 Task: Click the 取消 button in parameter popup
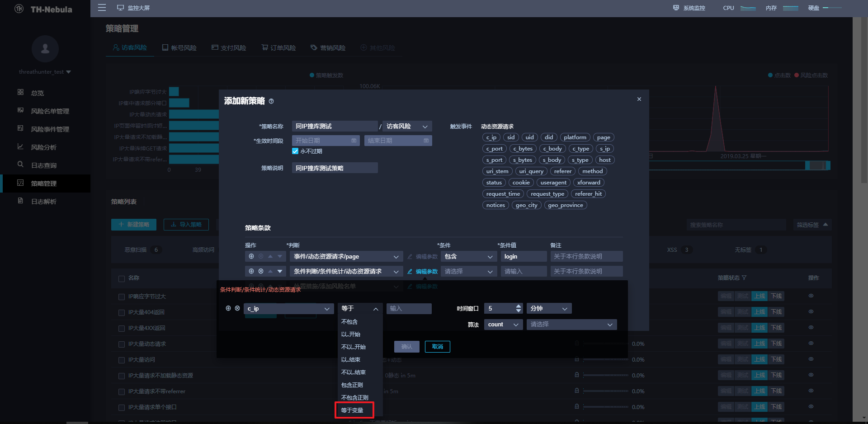[x=438, y=347]
